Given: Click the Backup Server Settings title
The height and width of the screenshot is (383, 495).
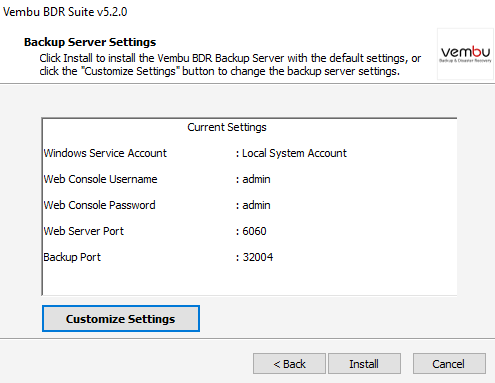Looking at the screenshot, I should click(x=90, y=42).
